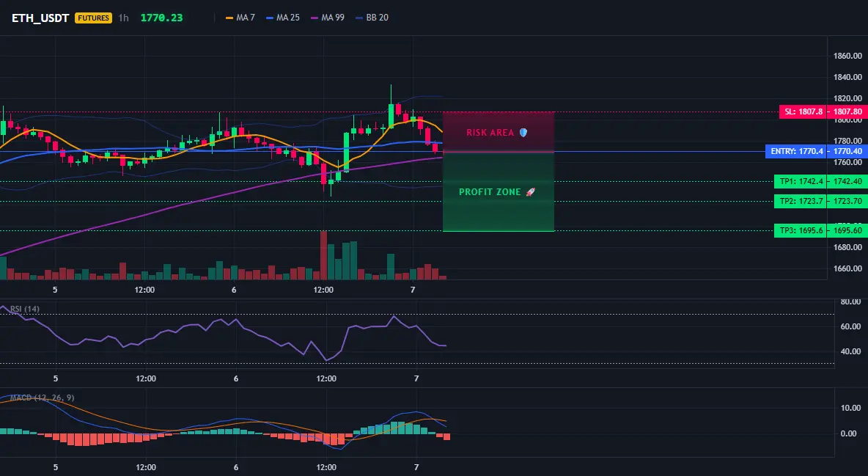Click date label 5 under the price chart
The height and width of the screenshot is (476, 868).
[55, 290]
